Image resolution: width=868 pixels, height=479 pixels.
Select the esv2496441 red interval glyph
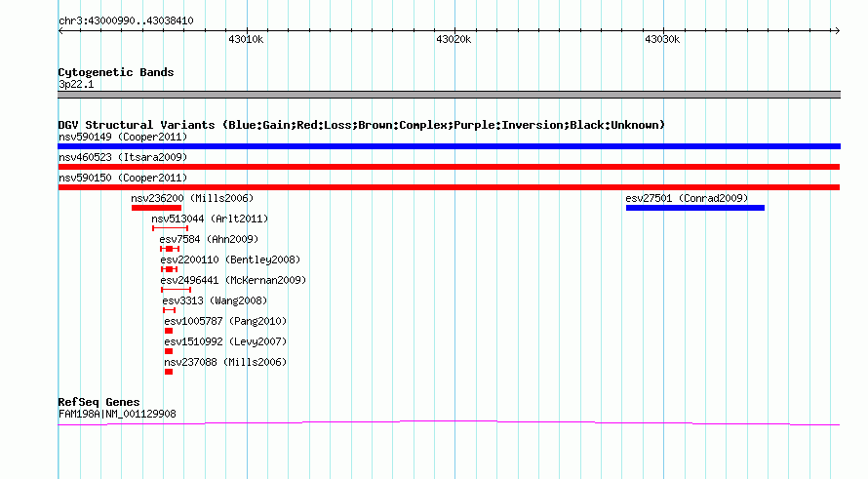point(176,290)
